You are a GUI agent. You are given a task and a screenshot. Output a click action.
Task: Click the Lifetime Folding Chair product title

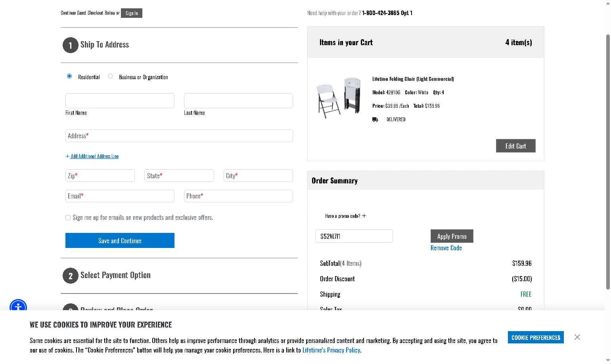coord(413,79)
